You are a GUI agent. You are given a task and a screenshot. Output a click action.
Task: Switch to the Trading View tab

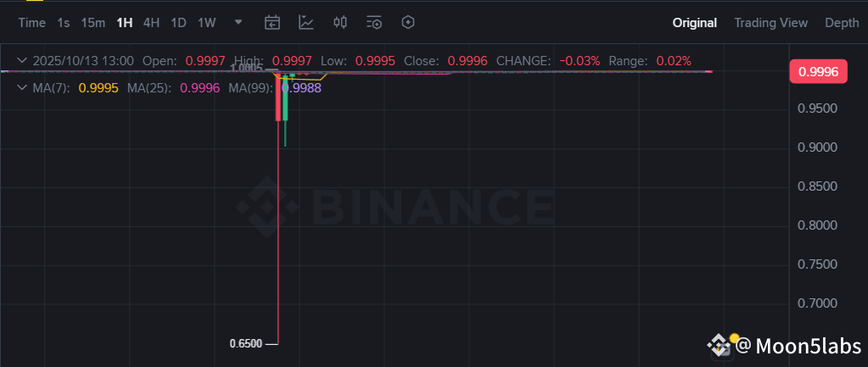click(x=770, y=23)
